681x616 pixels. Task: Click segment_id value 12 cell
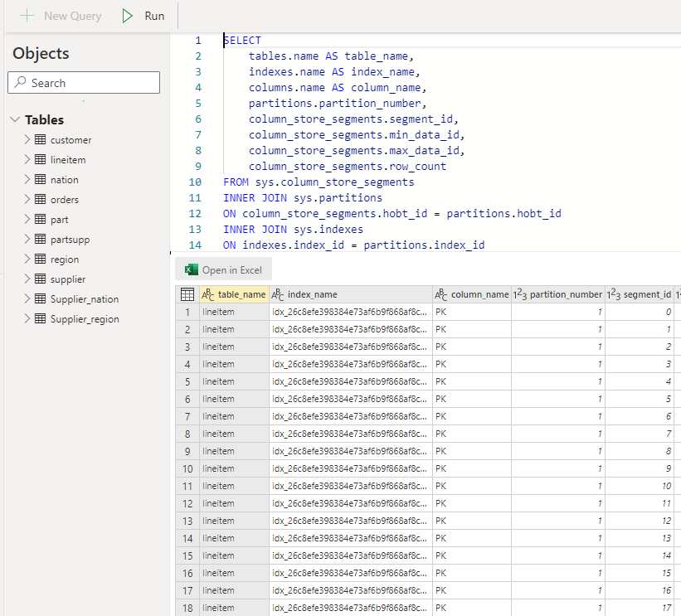click(x=640, y=521)
